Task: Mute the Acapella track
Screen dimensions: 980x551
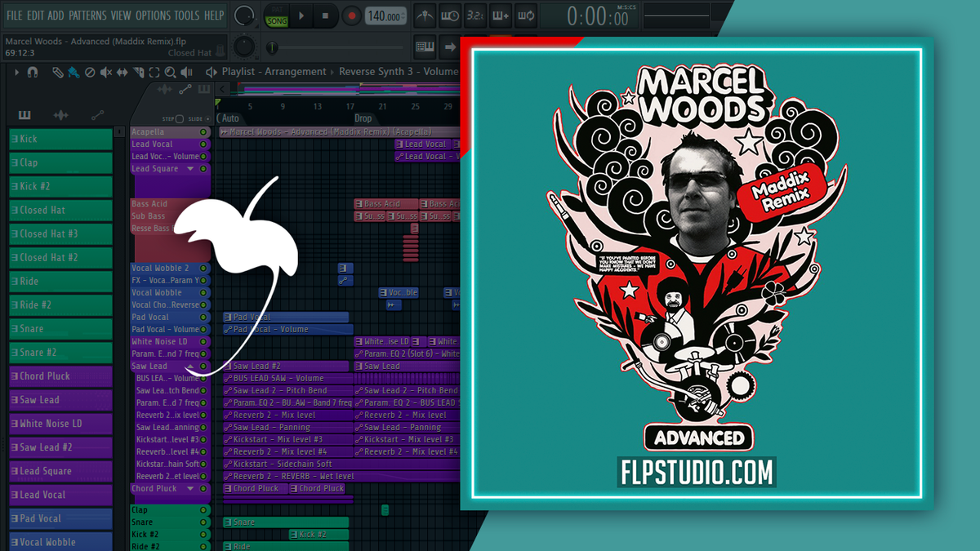Action: [203, 131]
